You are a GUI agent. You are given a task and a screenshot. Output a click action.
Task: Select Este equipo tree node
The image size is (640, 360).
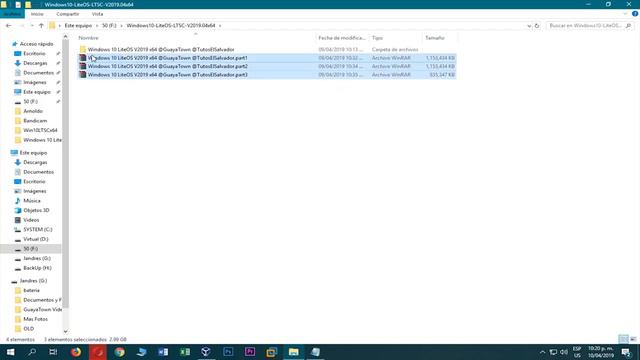33,153
